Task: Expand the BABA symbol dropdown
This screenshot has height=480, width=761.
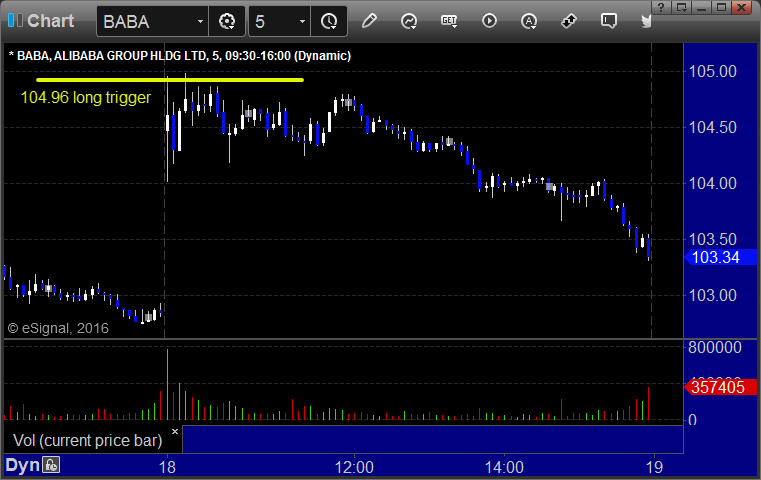Action: tap(200, 21)
